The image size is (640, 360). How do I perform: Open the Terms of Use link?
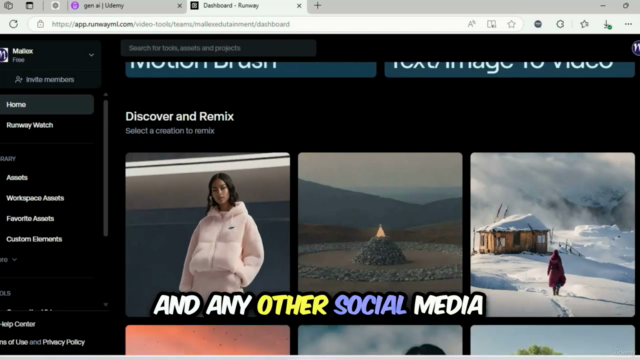(14, 342)
